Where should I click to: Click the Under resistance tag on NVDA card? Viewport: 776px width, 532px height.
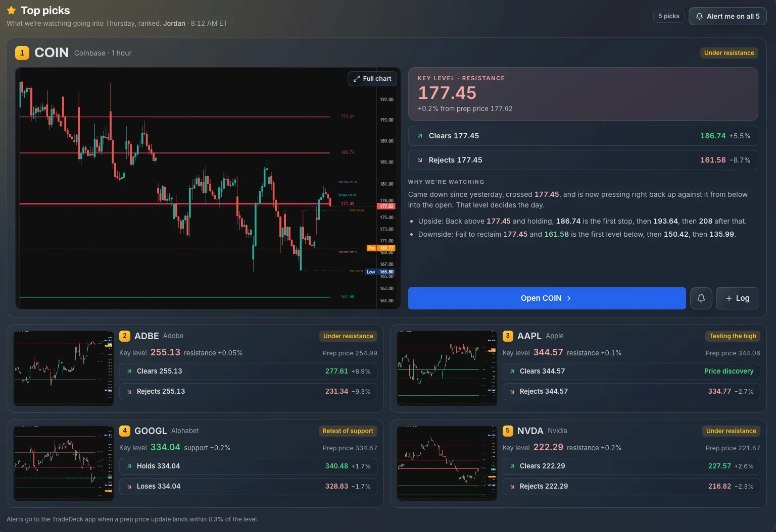point(731,431)
